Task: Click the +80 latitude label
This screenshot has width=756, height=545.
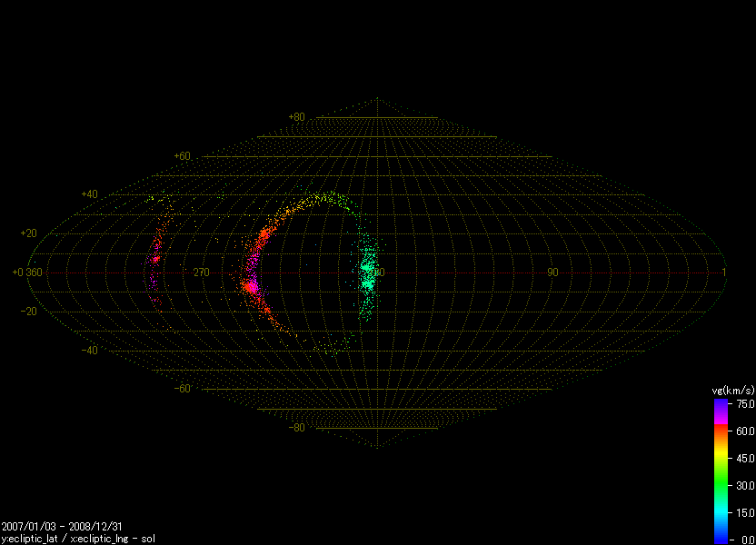Action: (x=296, y=117)
